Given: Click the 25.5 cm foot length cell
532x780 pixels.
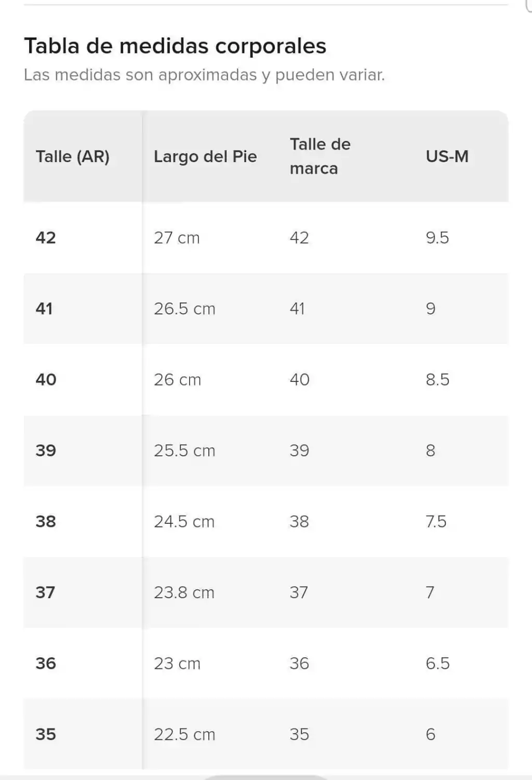Looking at the screenshot, I should (184, 451).
